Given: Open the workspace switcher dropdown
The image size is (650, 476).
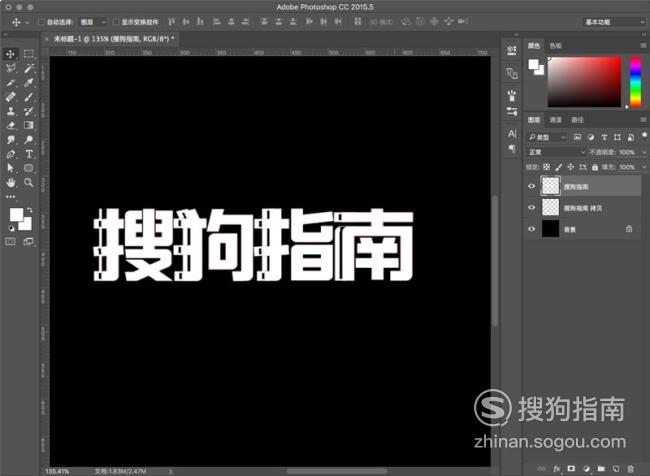Looking at the screenshot, I should point(614,22).
